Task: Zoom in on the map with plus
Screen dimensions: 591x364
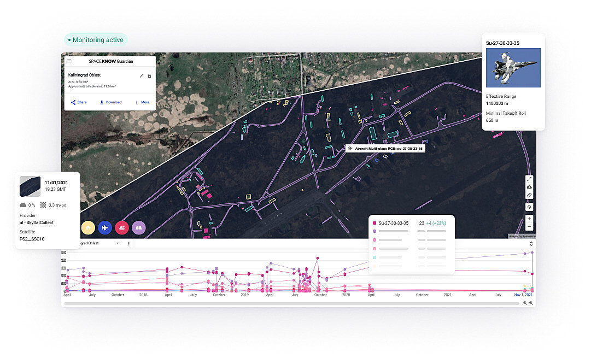Action: pyautogui.click(x=529, y=219)
